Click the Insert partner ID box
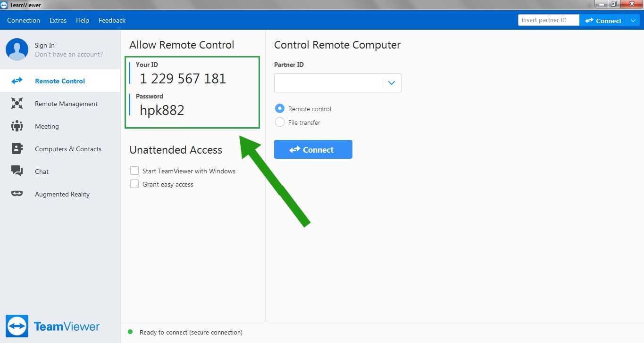The height and width of the screenshot is (343, 644). click(549, 20)
